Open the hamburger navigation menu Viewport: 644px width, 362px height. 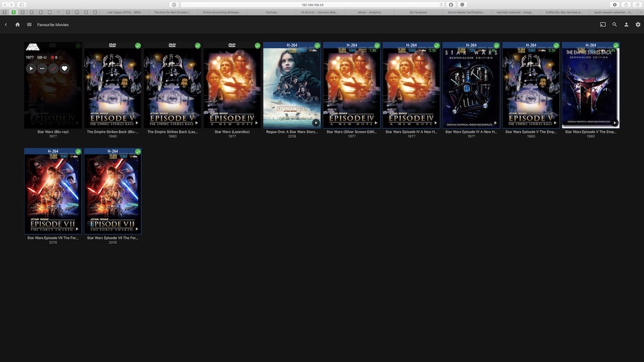pyautogui.click(x=29, y=25)
